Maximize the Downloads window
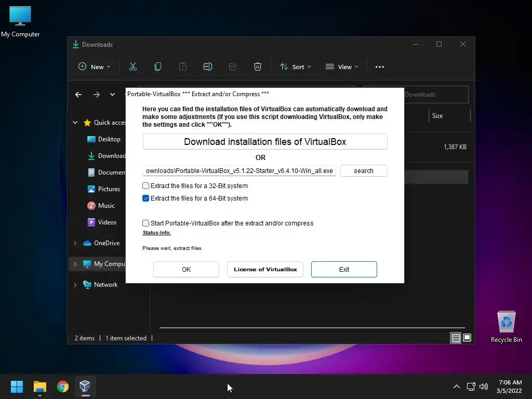 coord(439,45)
